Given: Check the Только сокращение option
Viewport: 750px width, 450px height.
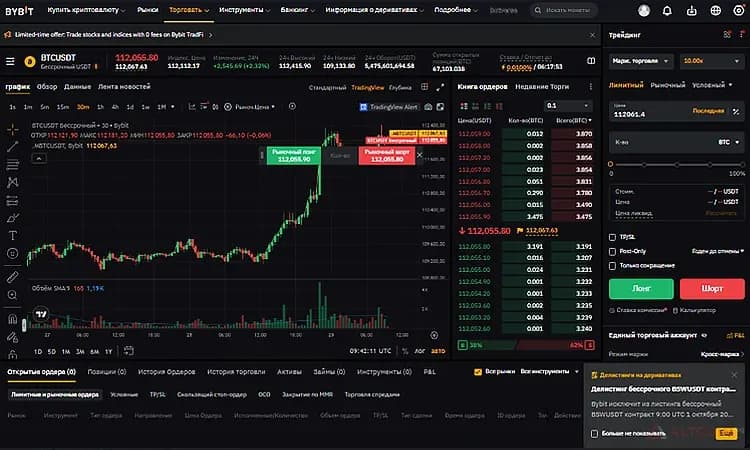Looking at the screenshot, I should (x=612, y=266).
